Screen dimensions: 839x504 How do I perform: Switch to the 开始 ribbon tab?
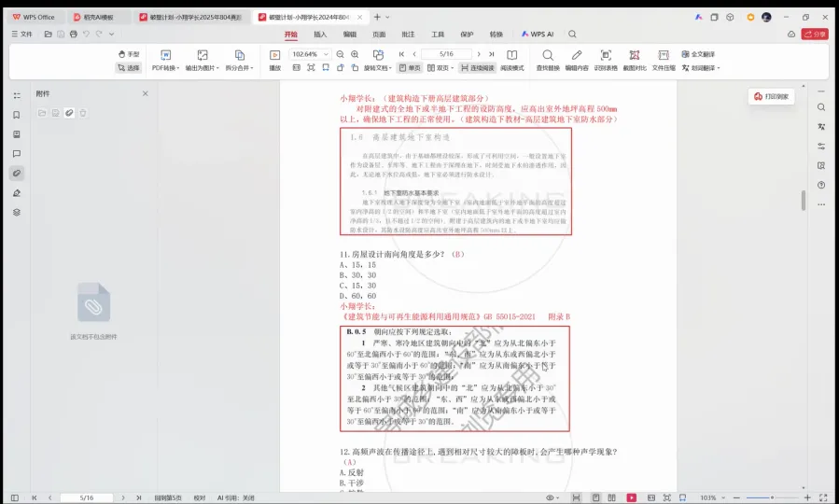pyautogui.click(x=290, y=35)
